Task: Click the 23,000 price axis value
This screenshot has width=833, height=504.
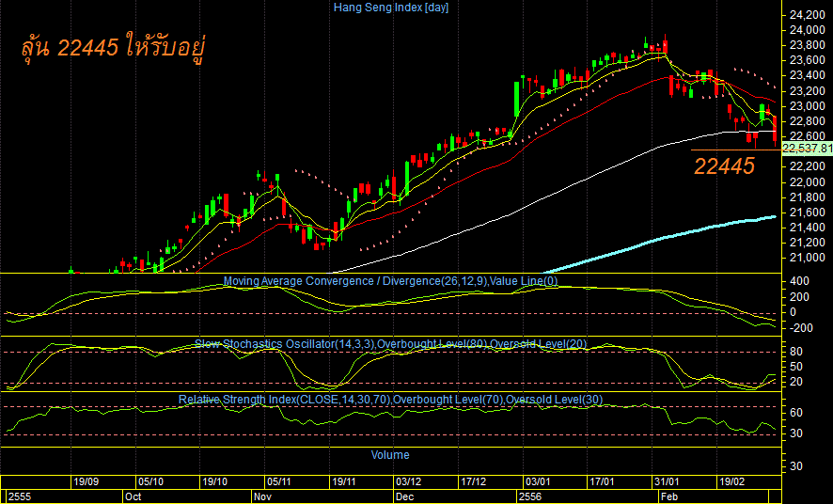Action: [x=807, y=106]
